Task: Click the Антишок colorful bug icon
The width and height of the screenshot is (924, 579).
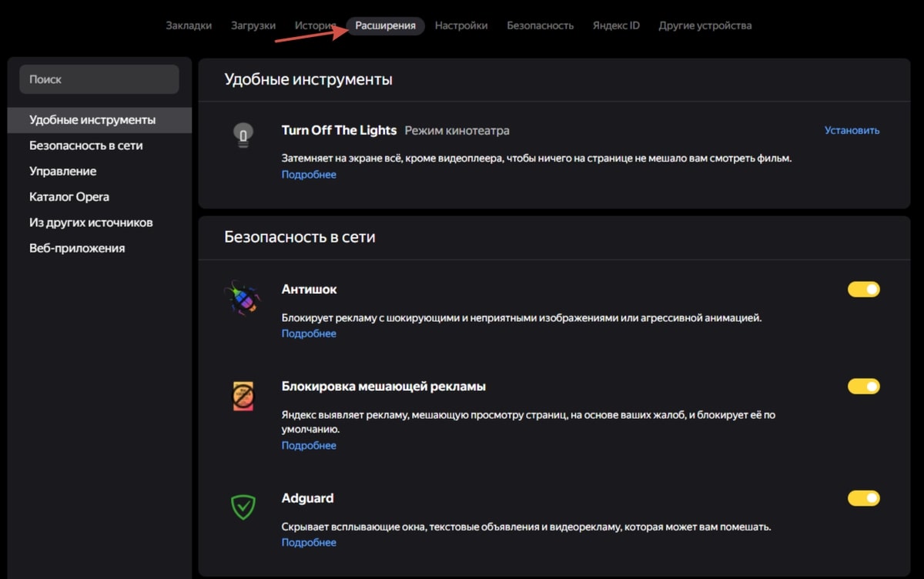Action: click(242, 296)
